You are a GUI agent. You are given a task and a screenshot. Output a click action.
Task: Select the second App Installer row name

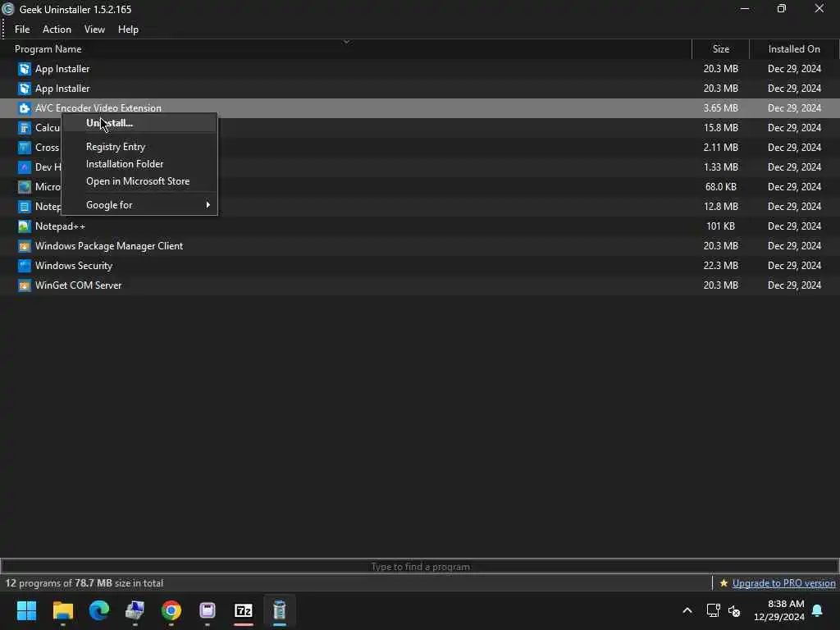62,89
